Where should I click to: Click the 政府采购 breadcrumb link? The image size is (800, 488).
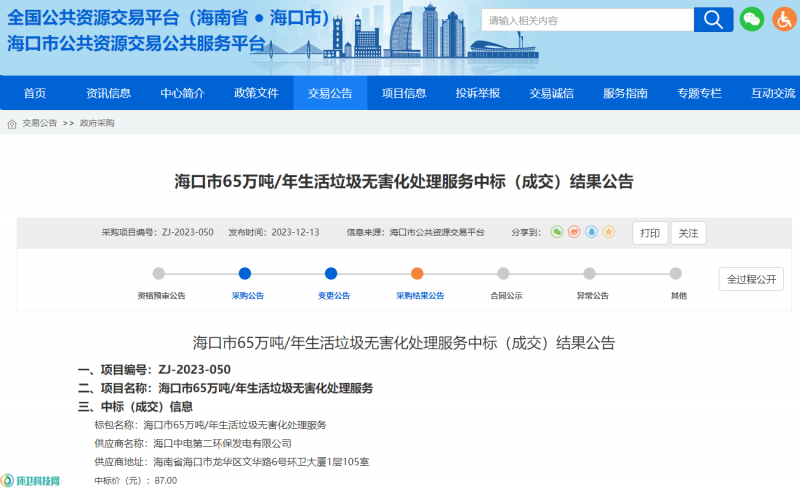(x=97, y=124)
